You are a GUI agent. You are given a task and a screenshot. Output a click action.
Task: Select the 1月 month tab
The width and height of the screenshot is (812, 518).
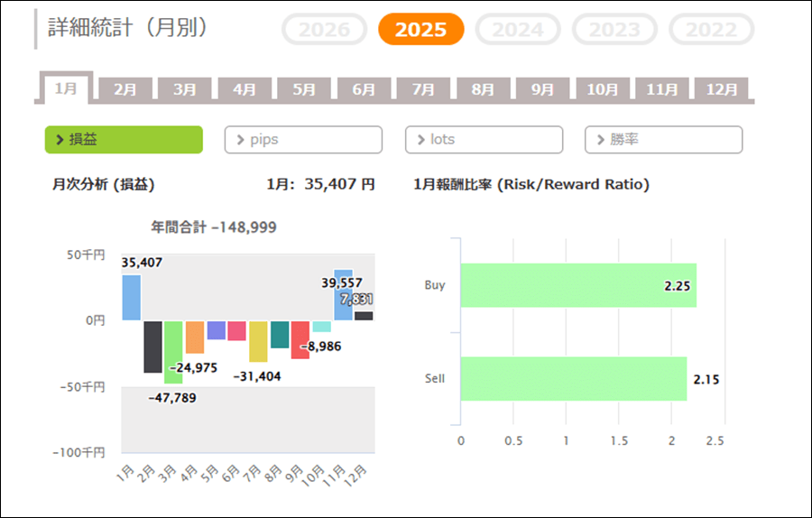tap(67, 88)
